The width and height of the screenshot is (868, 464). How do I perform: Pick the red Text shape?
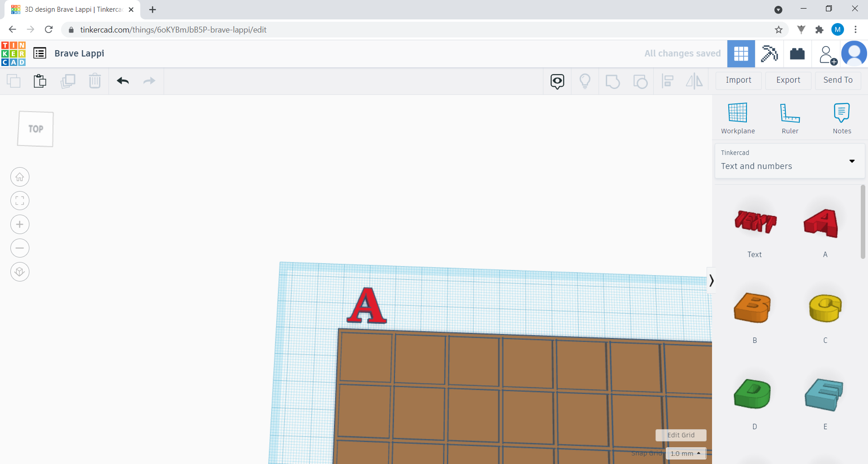click(755, 221)
